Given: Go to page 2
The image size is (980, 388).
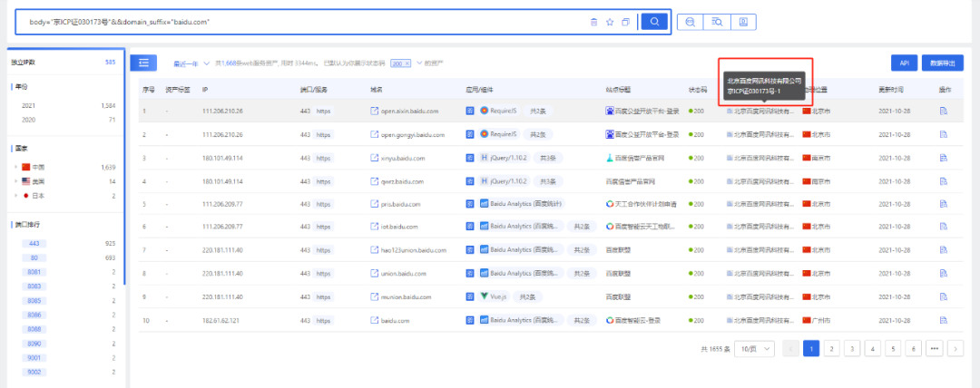Looking at the screenshot, I should point(831,349).
